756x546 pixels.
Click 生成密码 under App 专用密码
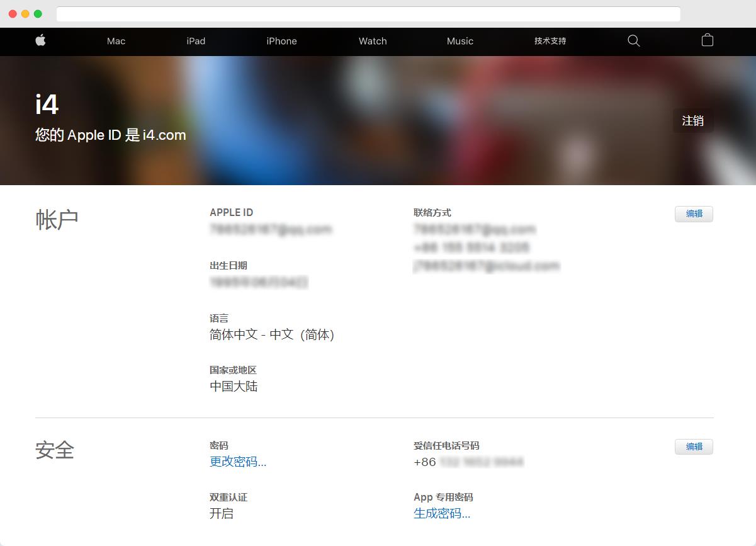pyautogui.click(x=441, y=513)
